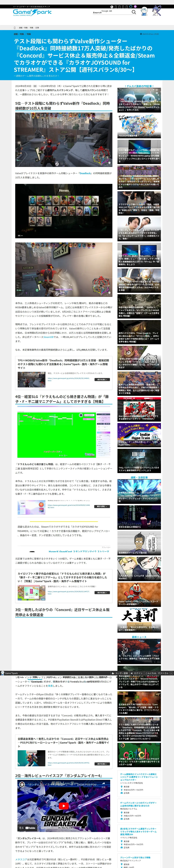Open the Game*Spark insider Discord server banner

point(139,595)
